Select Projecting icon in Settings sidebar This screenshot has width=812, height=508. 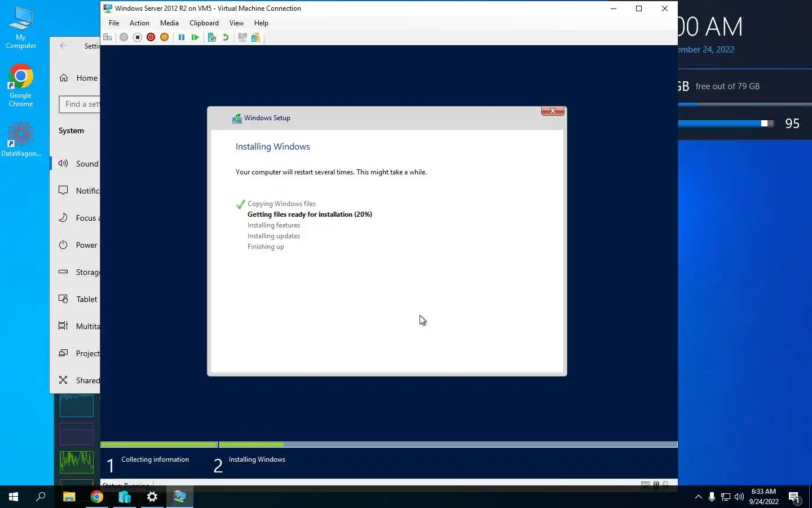click(63, 353)
